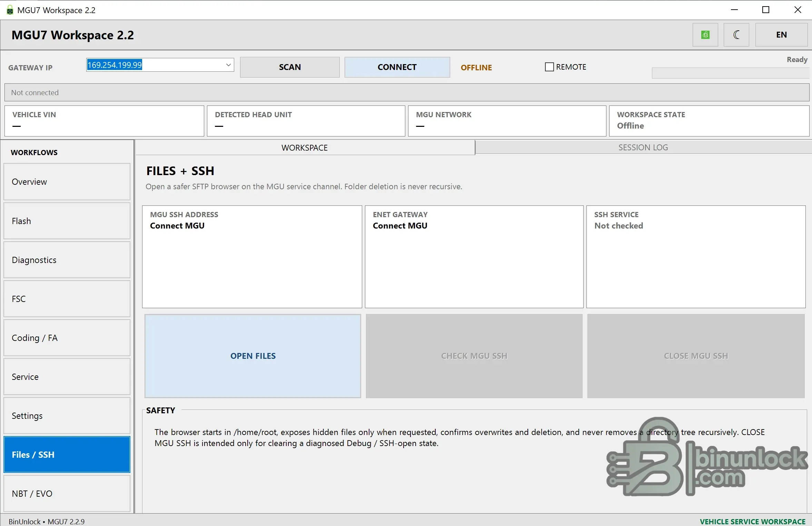The image size is (812, 526).
Task: Click 'Connect MGU' under MGU SSH ADDRESS
Action: tap(177, 226)
